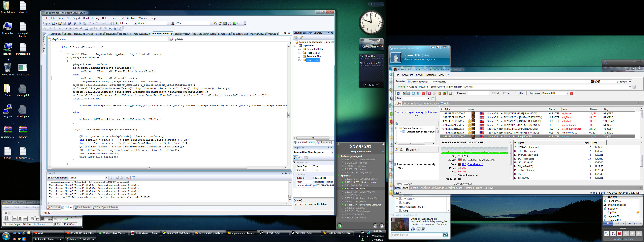
Task: Click the green power button in Hamachi window
Action: (x=340, y=225)
